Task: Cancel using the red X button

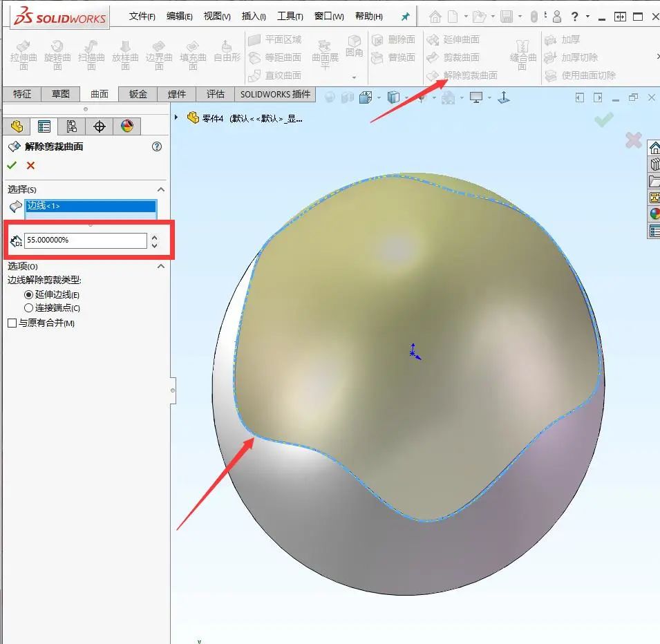Action: tap(30, 165)
